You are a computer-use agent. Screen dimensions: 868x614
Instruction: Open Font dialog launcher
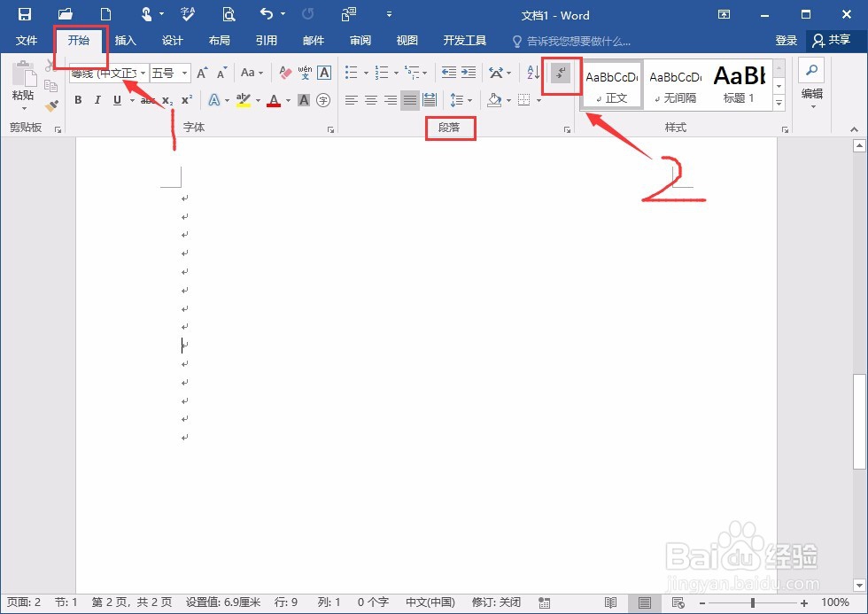click(x=330, y=129)
